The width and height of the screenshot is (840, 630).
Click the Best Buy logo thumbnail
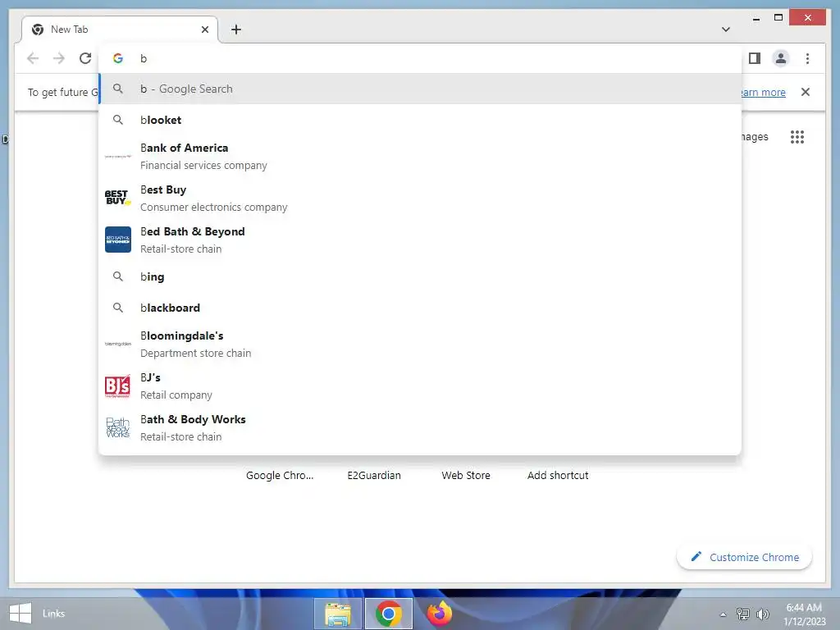point(118,198)
